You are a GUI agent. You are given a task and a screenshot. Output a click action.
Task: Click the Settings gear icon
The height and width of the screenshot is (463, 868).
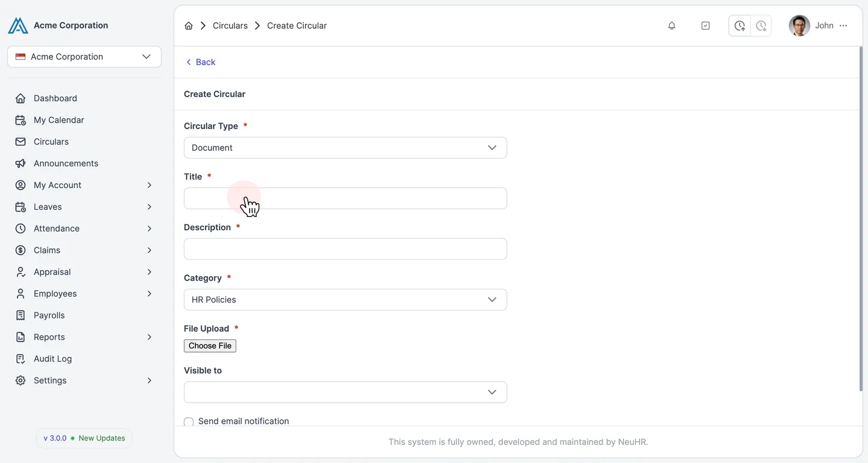click(x=20, y=380)
